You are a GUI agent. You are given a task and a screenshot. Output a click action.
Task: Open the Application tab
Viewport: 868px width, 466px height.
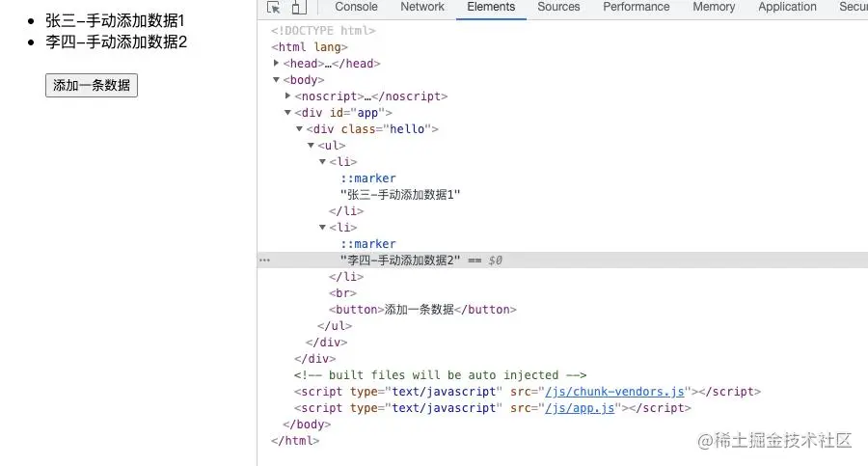(787, 7)
